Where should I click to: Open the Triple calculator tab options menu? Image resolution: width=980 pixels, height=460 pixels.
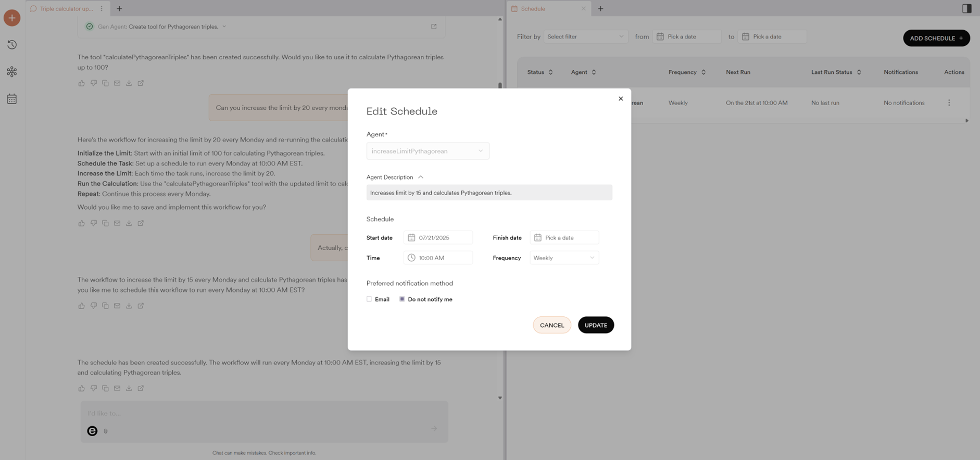[102, 8]
